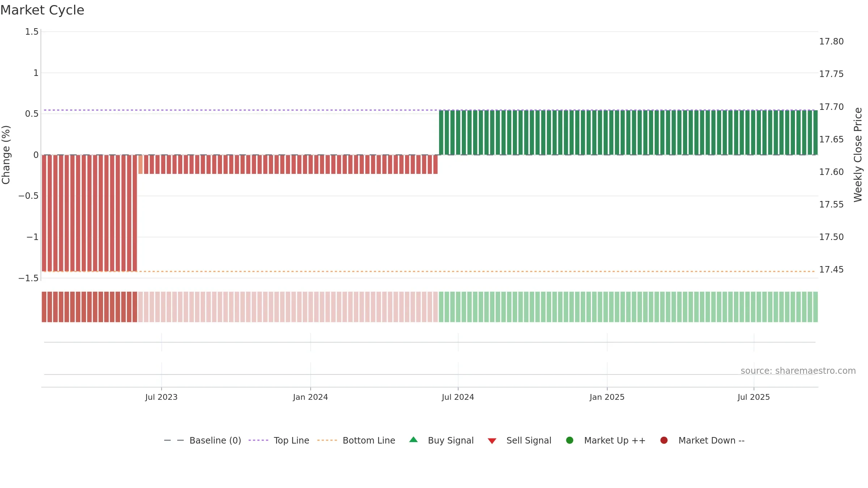The width and height of the screenshot is (868, 488).
Task: Click the Jul 2023 x-axis label
Action: pyautogui.click(x=161, y=397)
